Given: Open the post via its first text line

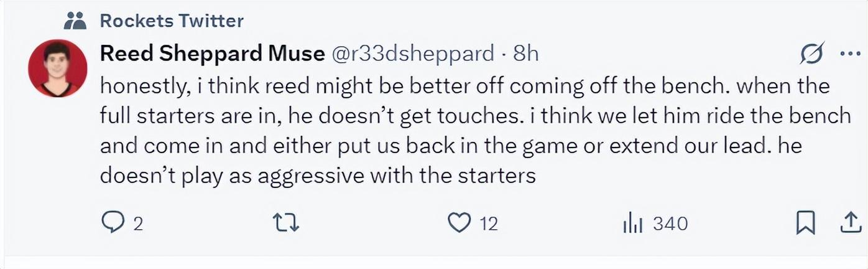Looking at the screenshot, I should point(464,86).
